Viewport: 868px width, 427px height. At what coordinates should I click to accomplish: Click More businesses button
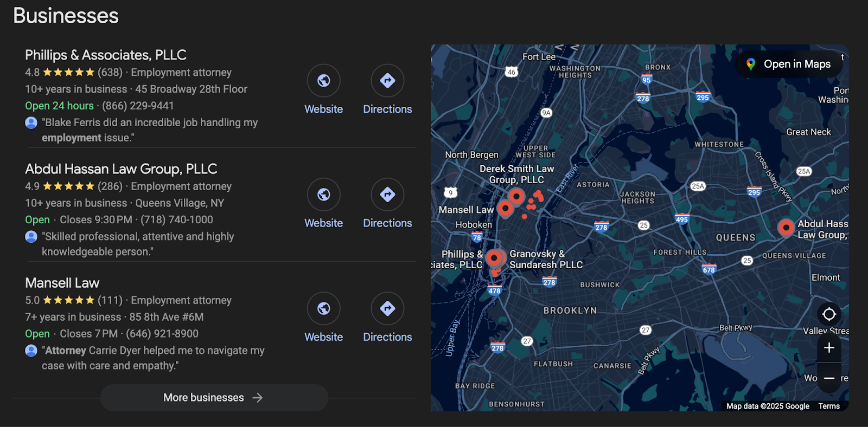214,398
